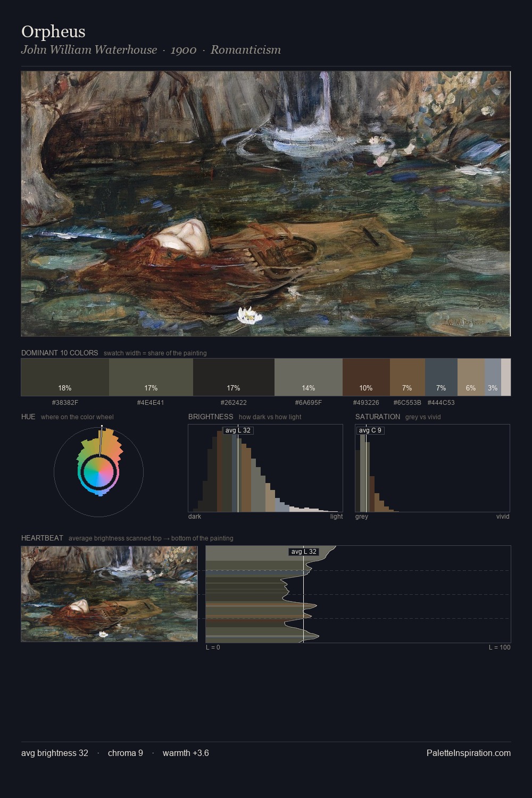Click the hue color wheel chart
This screenshot has height=798, width=532.
[x=98, y=471]
